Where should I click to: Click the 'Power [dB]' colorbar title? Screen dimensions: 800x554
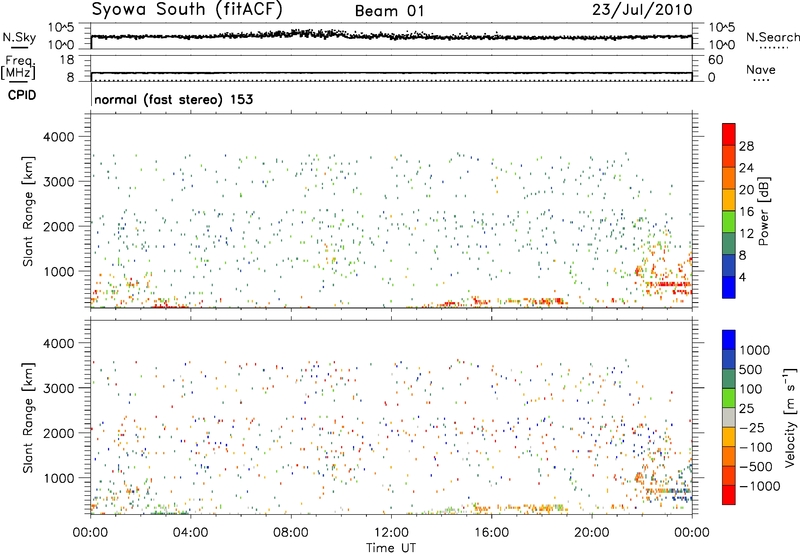(x=763, y=211)
